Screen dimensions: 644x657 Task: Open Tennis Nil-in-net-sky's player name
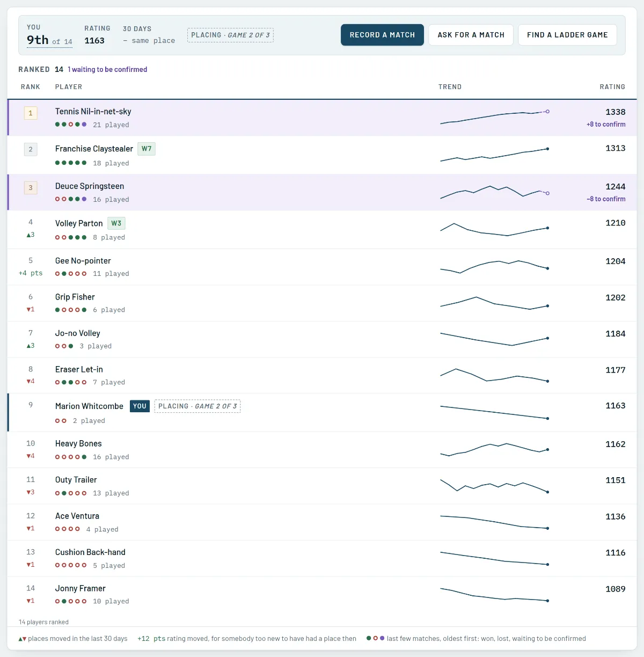[93, 112]
